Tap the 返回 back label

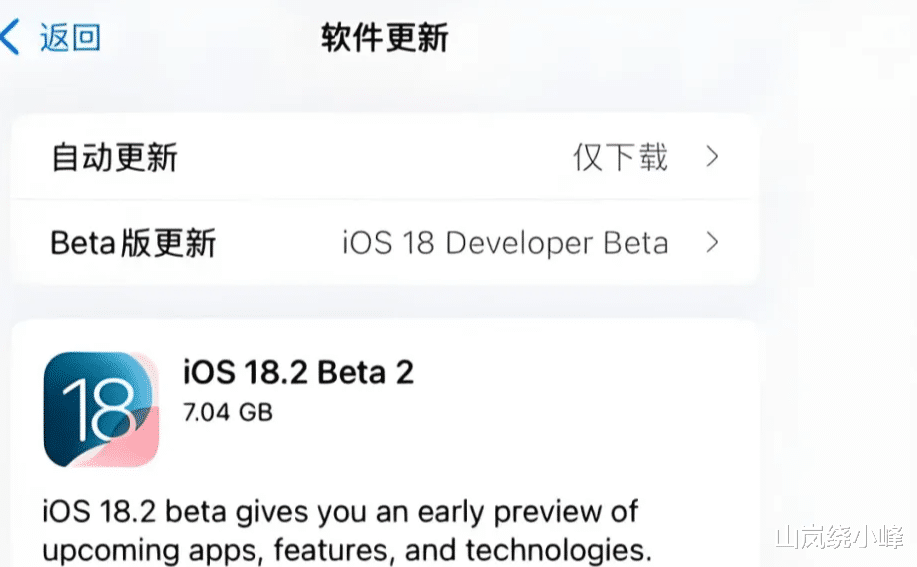point(70,38)
